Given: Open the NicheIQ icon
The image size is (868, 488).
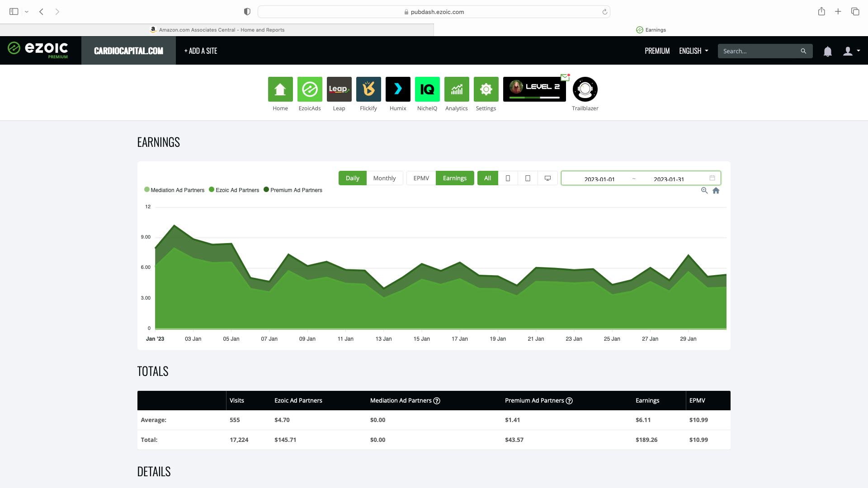Looking at the screenshot, I should 427,89.
